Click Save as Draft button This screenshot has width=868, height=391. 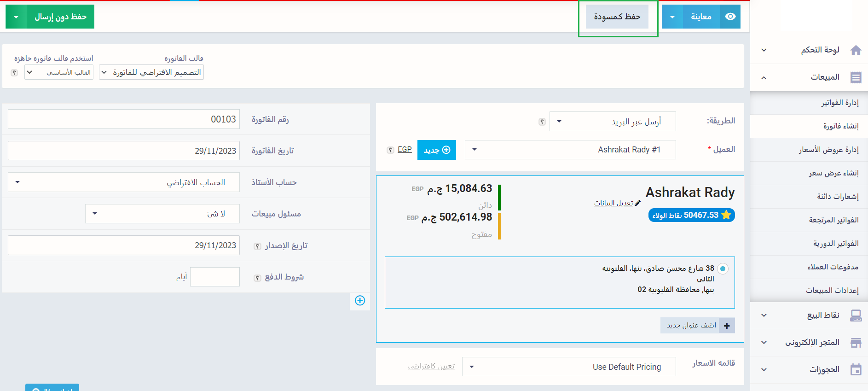click(617, 17)
